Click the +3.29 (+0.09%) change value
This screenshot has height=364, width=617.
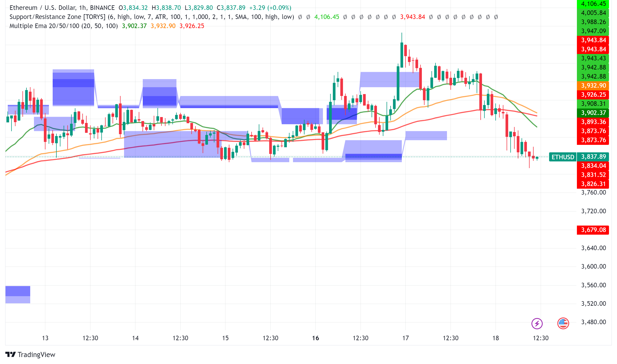[x=270, y=8]
